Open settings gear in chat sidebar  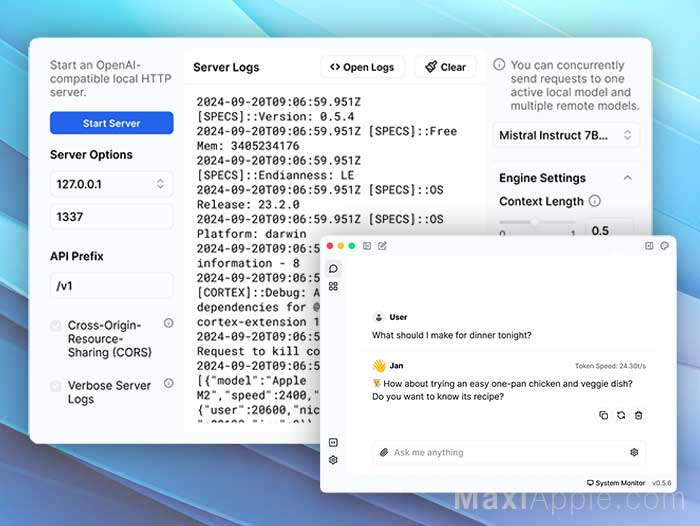(x=333, y=460)
